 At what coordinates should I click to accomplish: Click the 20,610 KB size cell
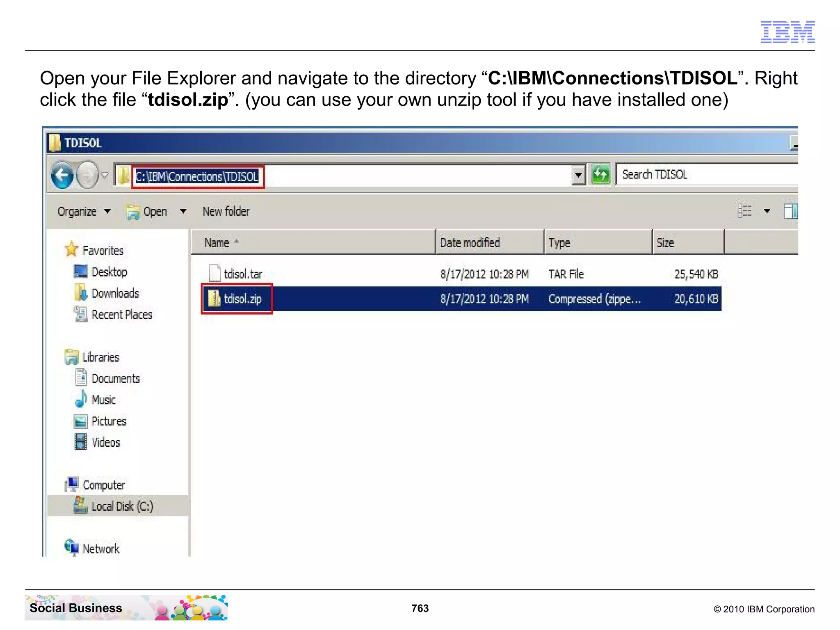(x=696, y=299)
